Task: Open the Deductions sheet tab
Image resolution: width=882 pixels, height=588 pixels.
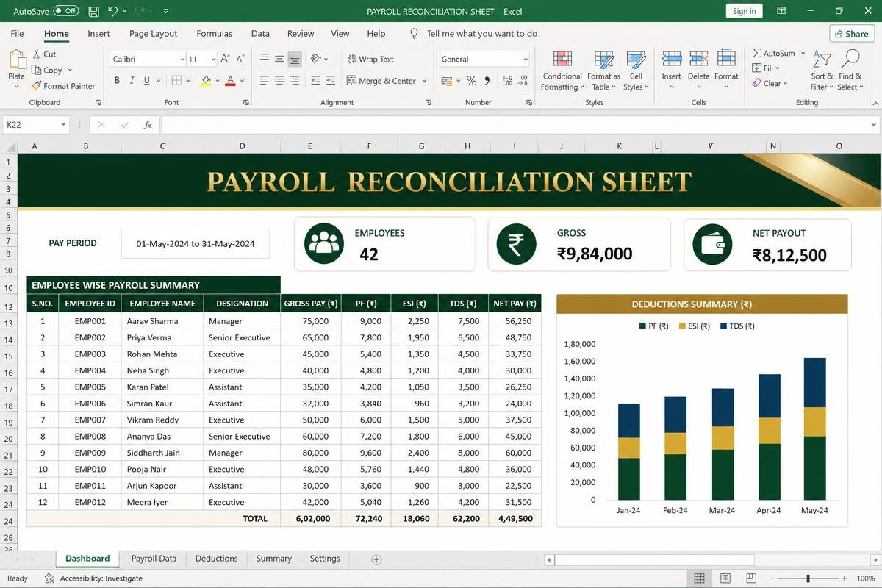Action: click(216, 559)
